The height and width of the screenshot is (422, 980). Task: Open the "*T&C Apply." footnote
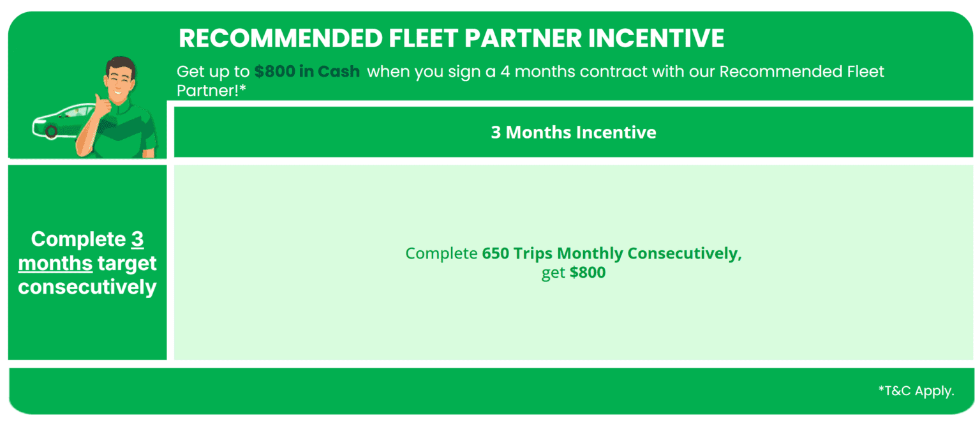[x=916, y=391]
